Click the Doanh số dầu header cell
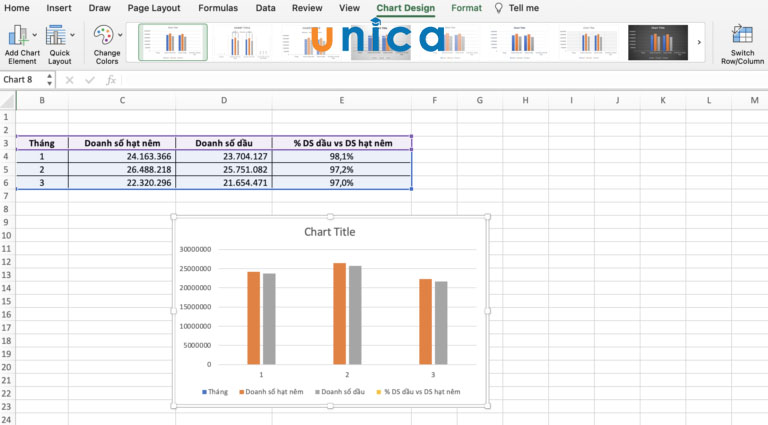Viewport: 768px width, 425px height. click(224, 143)
